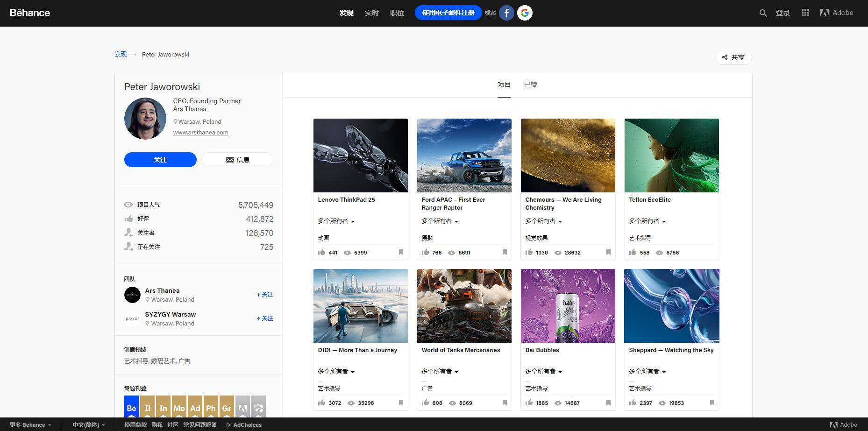Expand owners dropdown on Chemours card
The width and height of the screenshot is (868, 431).
point(544,221)
